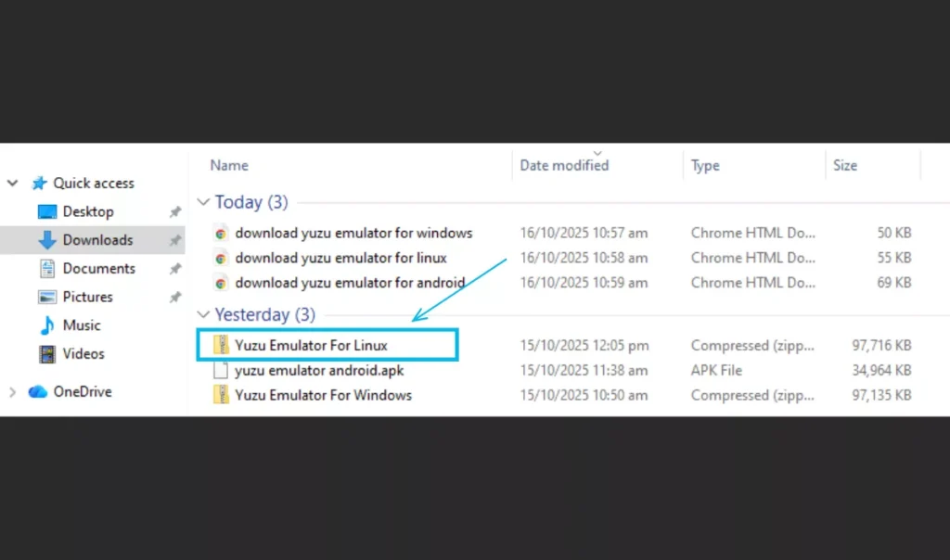Click the OneDrive cloud icon
The image size is (950, 560).
[x=38, y=392]
